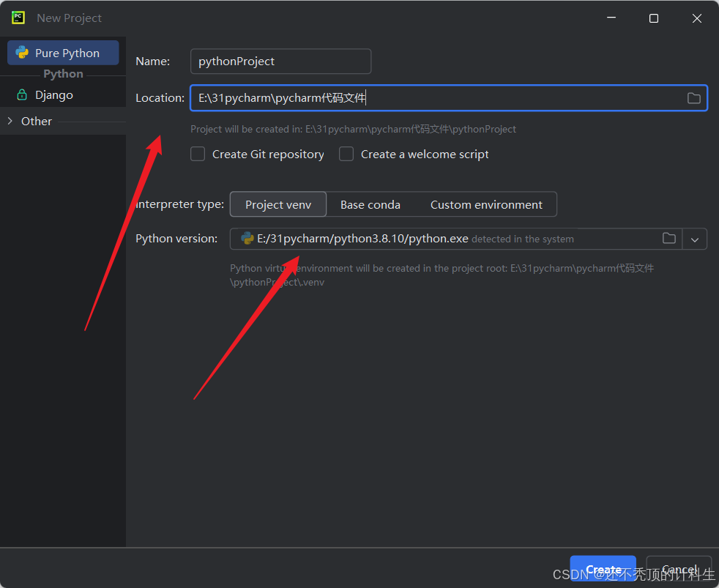The height and width of the screenshot is (588, 719).
Task: Browse for project location folder icon
Action: 693,98
